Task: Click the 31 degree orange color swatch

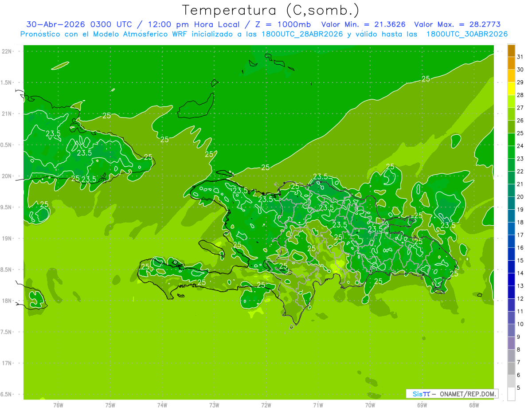Action: [x=511, y=51]
